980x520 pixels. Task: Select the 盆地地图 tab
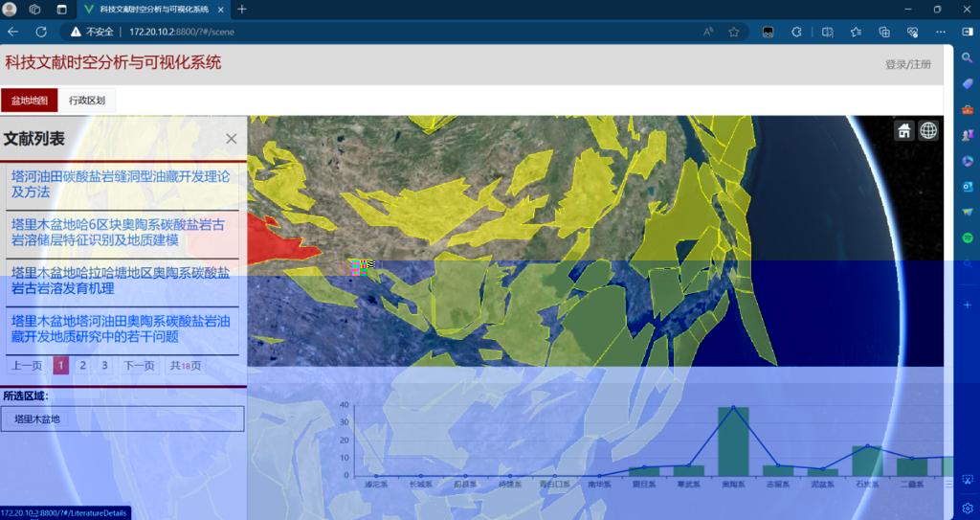tap(30, 101)
